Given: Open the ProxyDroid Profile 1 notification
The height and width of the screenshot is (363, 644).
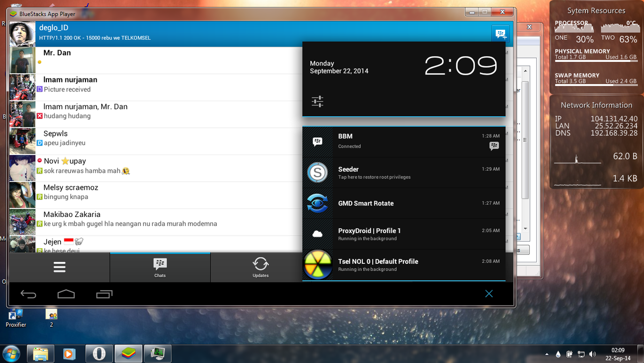Looking at the screenshot, I should pos(404,234).
